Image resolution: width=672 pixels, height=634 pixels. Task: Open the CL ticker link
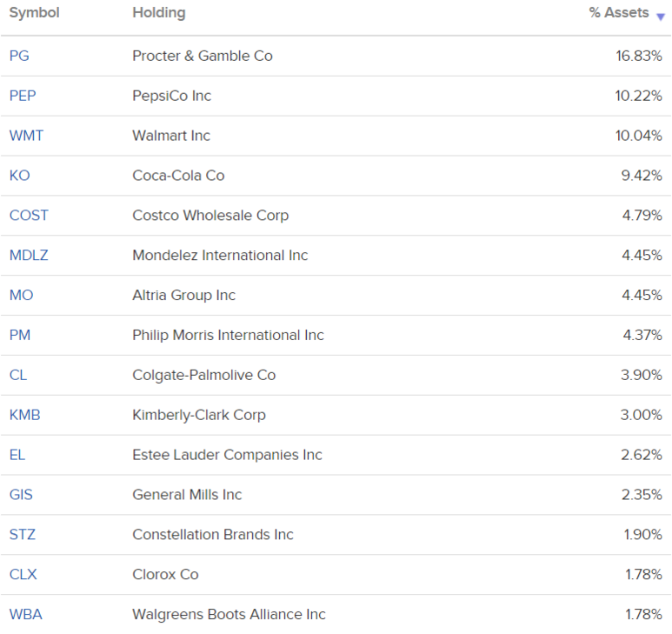[18, 375]
